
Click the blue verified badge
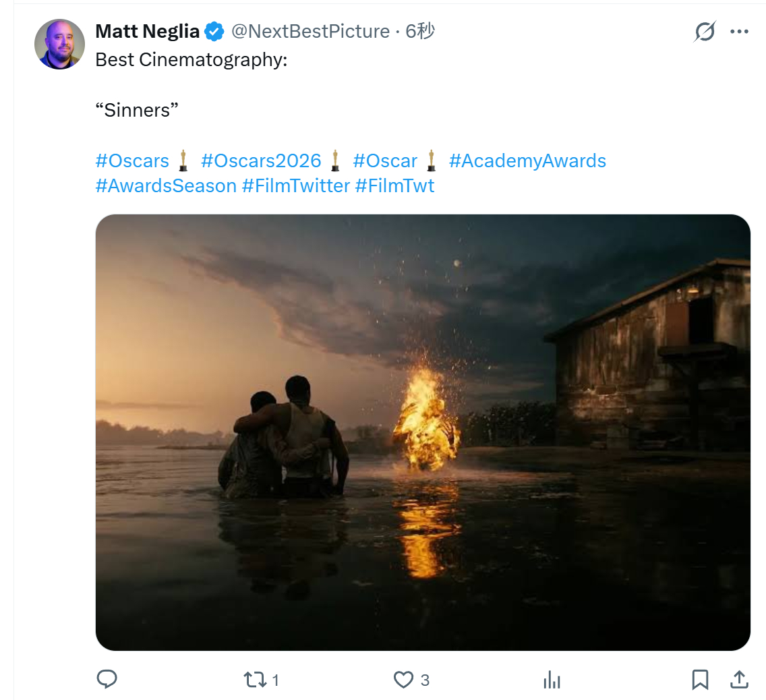click(214, 32)
